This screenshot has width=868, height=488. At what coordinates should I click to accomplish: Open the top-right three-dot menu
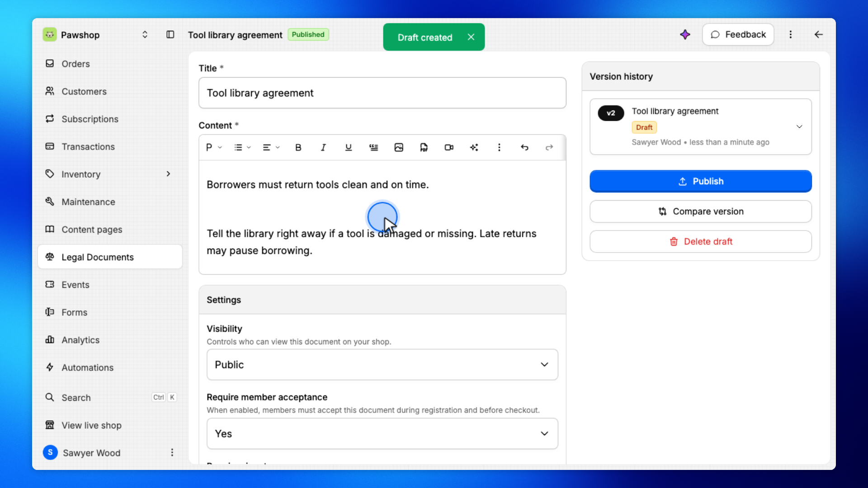[x=791, y=35]
